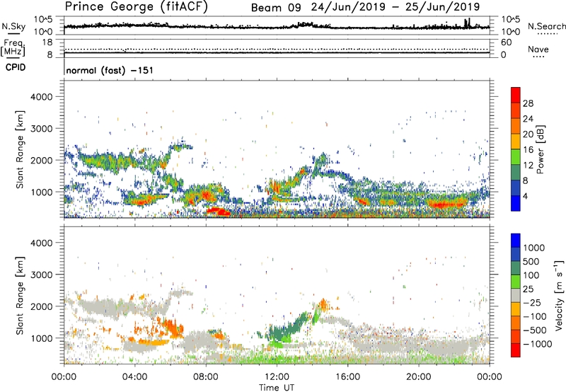Click the "16" tick on Power color bar
566x392 pixels.
pyautogui.click(x=528, y=150)
